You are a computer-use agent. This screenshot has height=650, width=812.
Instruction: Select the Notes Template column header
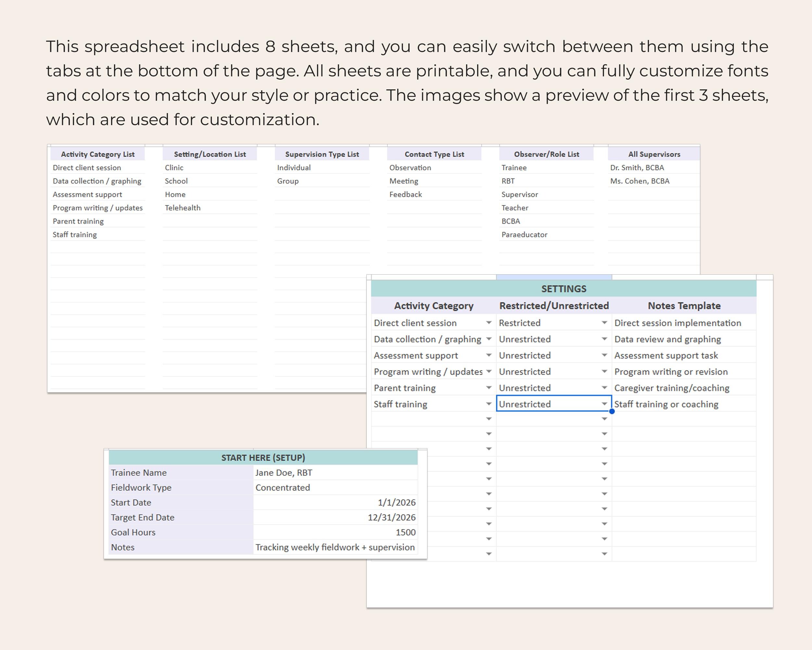[684, 305]
